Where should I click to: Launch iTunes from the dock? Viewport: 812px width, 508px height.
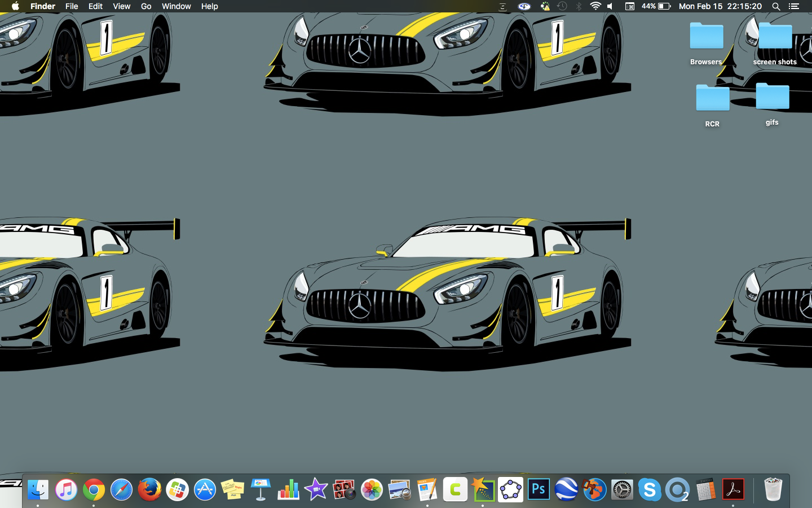point(66,489)
